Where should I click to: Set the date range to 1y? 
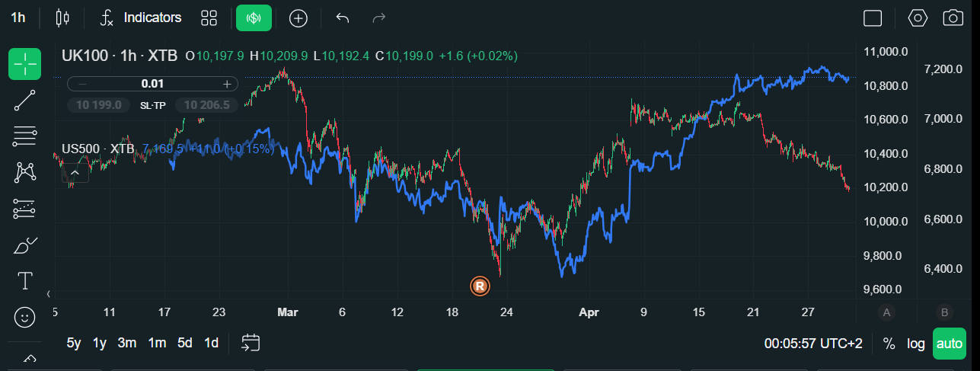point(100,343)
